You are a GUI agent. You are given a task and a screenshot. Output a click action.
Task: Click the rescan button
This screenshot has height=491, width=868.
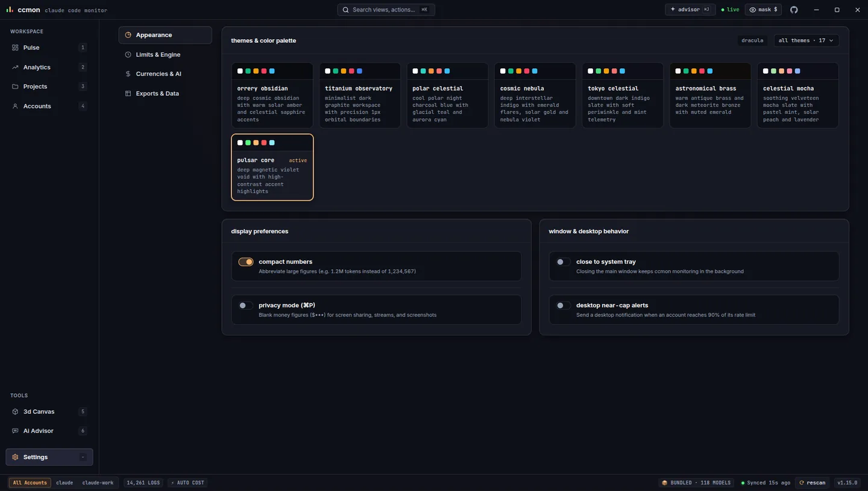tap(812, 483)
